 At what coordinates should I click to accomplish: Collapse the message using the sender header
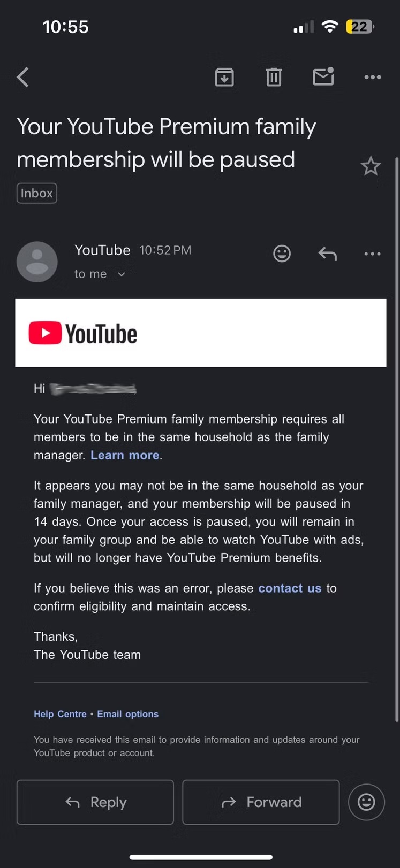click(103, 250)
